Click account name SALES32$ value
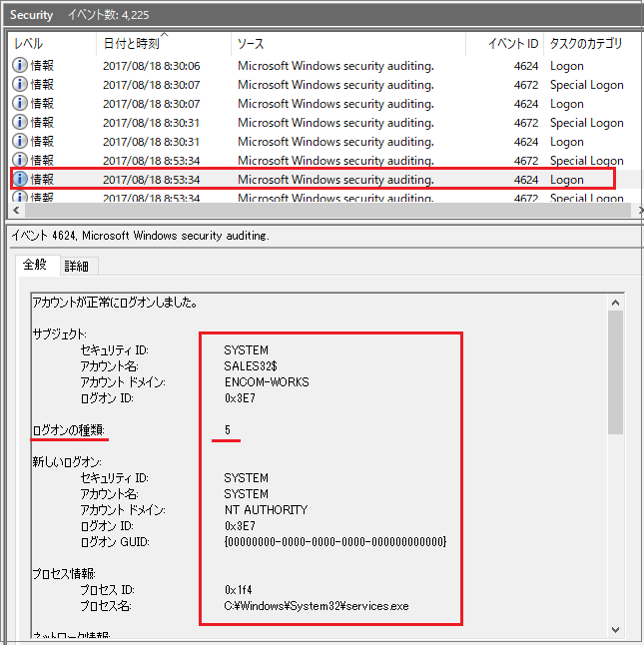 pyautogui.click(x=251, y=366)
